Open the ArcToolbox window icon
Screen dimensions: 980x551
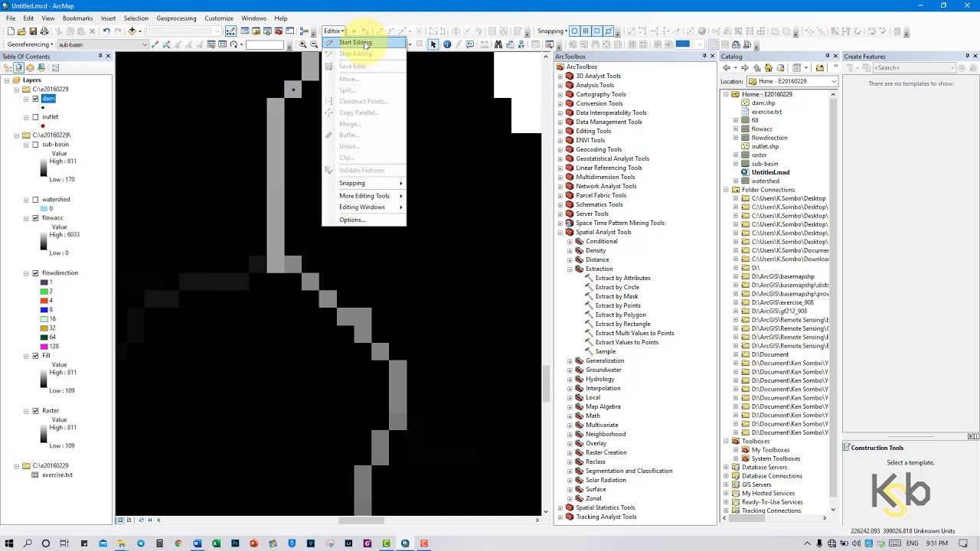coord(279,31)
